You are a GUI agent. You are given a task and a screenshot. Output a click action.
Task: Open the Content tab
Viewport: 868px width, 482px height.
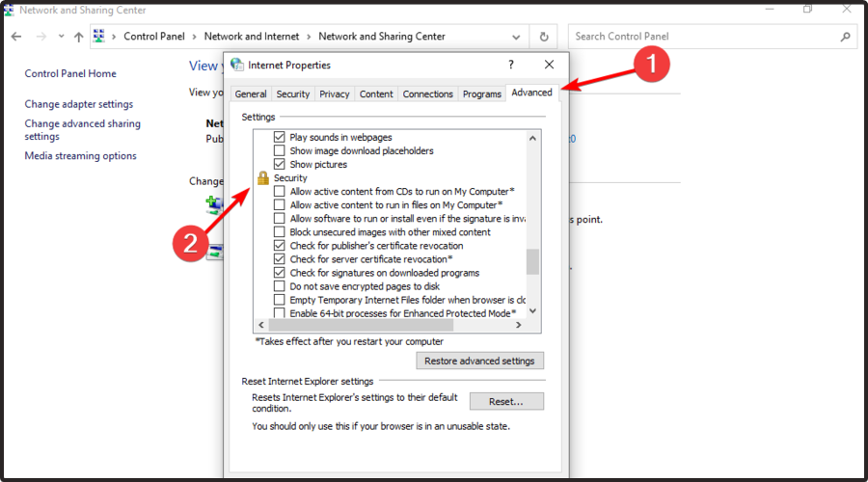[376, 94]
